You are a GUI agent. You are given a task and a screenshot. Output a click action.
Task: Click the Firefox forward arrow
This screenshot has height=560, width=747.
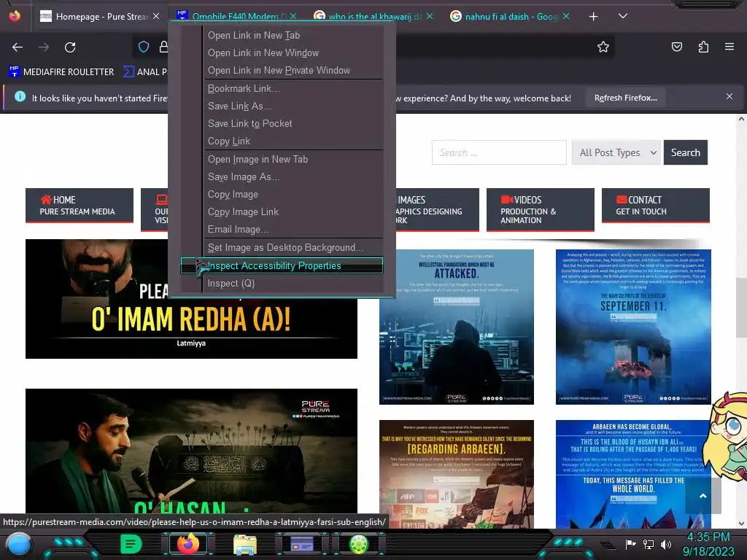point(44,47)
